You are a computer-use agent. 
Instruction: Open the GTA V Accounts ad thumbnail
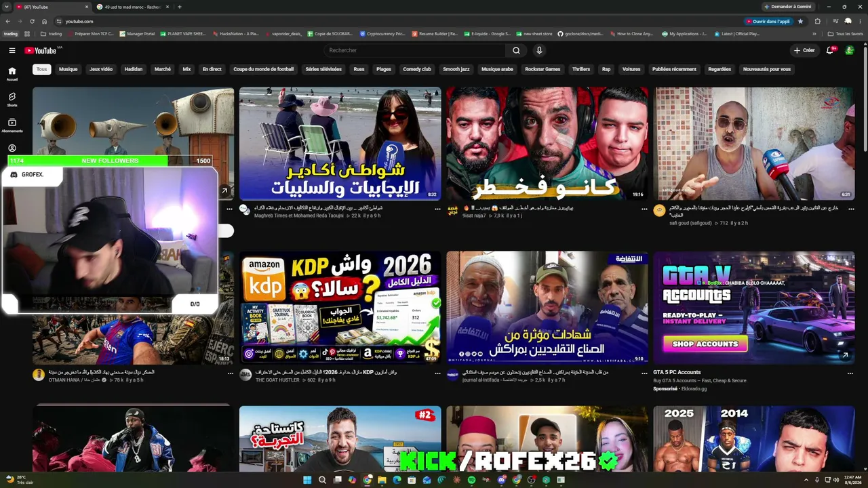[x=753, y=308]
